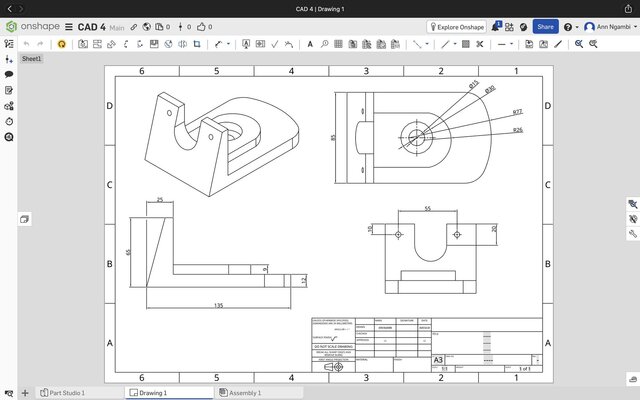Open the hamburger document menu
640x400 pixels.
[69, 27]
